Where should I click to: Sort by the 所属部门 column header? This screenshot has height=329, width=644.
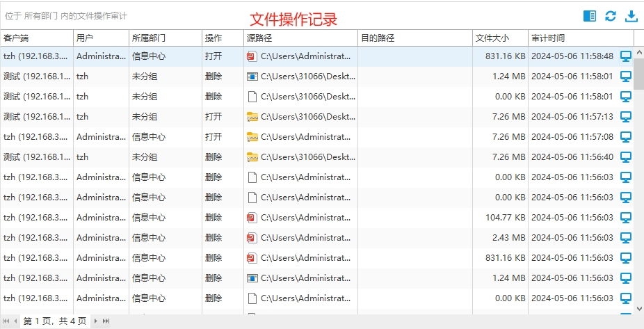point(166,38)
